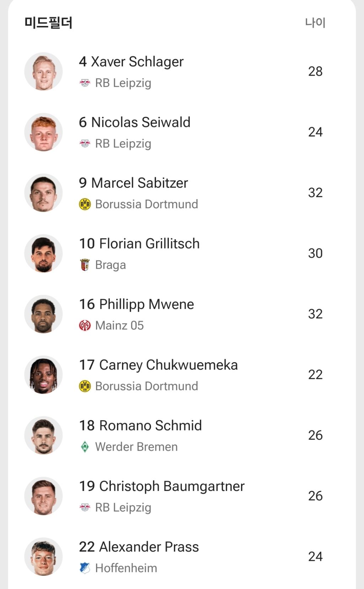Click the 미드필더 section heading

(48, 23)
